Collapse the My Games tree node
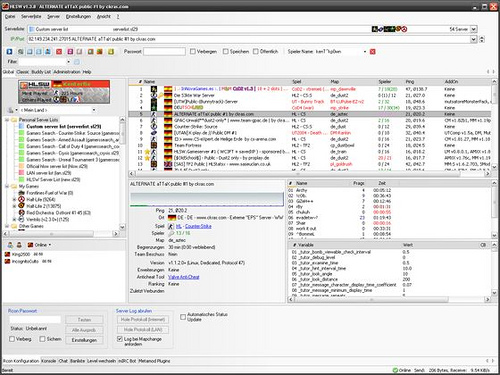The width and height of the screenshot is (500, 375). click(7, 186)
